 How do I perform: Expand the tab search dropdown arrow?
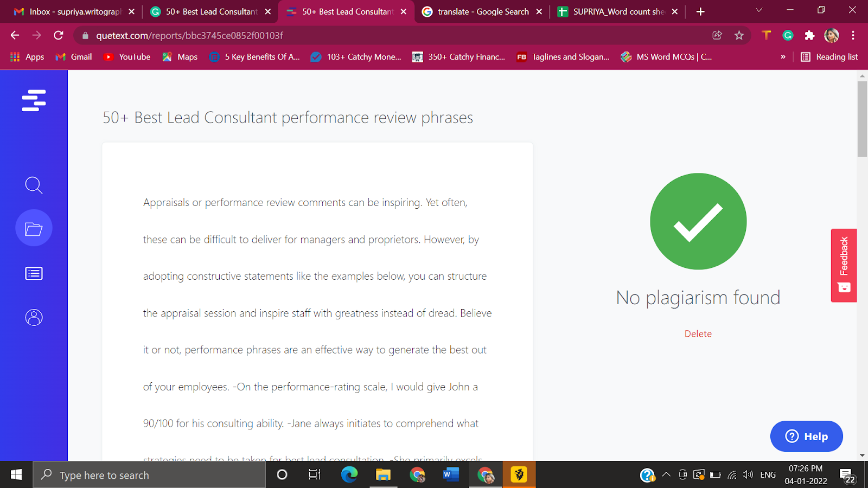tap(759, 10)
